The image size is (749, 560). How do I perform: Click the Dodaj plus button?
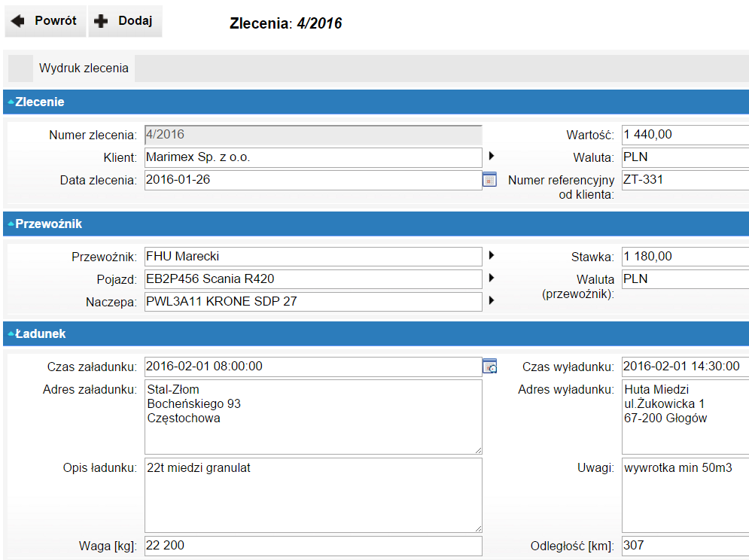coord(125,21)
